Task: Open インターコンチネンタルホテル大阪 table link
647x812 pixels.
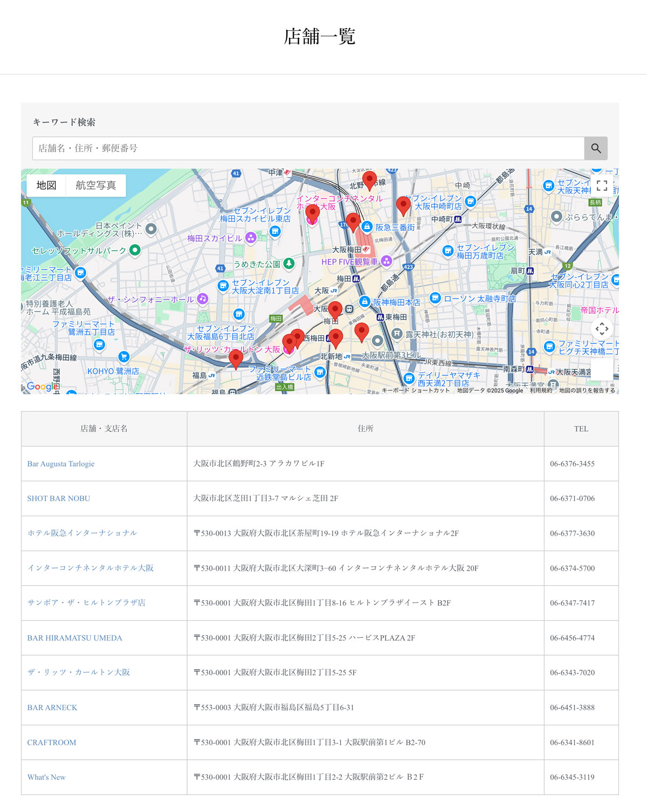Action: [x=91, y=568]
